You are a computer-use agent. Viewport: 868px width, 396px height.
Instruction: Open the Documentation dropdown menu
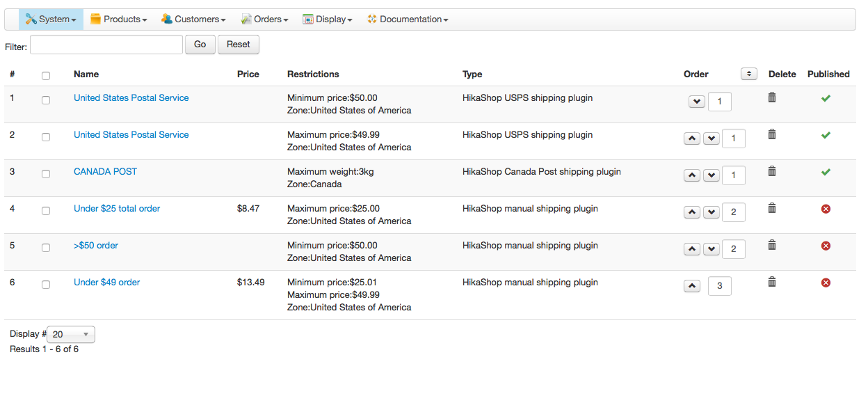[408, 19]
